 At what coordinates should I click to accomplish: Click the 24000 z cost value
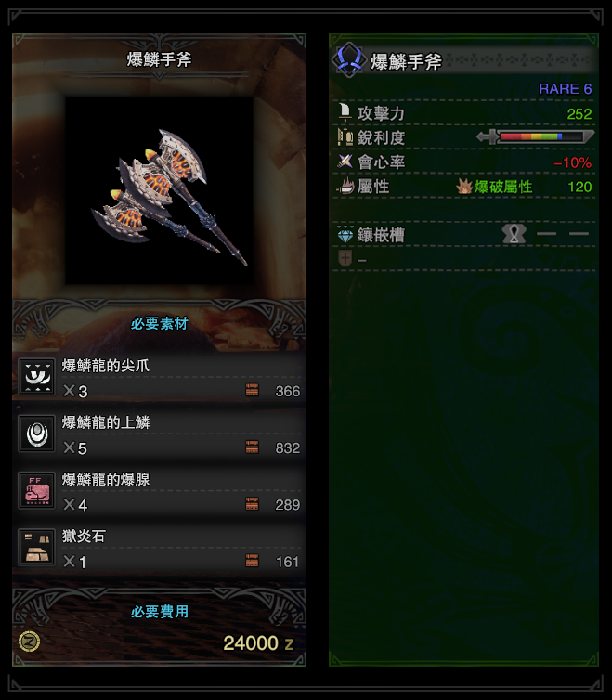click(258, 642)
